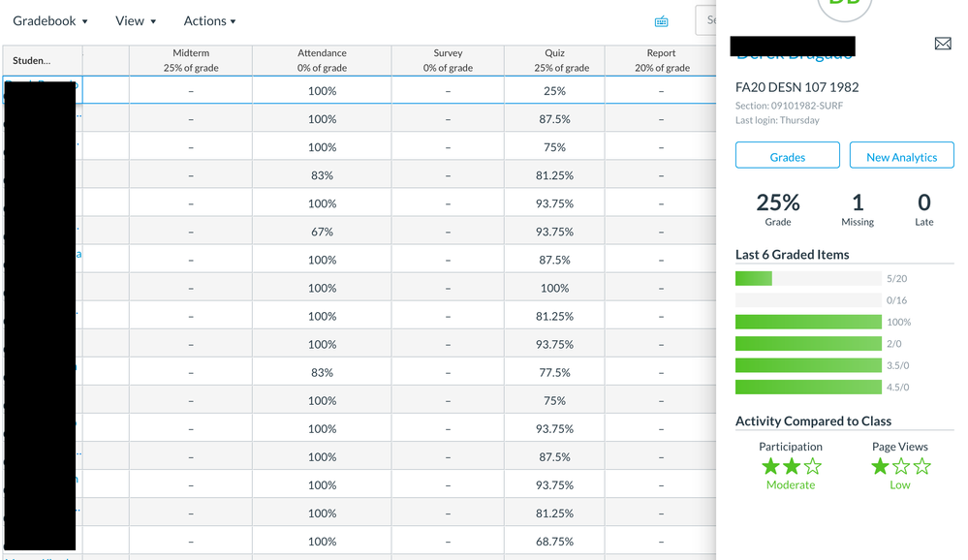This screenshot has height=560, width=968.
Task: Select the 25% Quiz grade cell
Action: [x=554, y=91]
